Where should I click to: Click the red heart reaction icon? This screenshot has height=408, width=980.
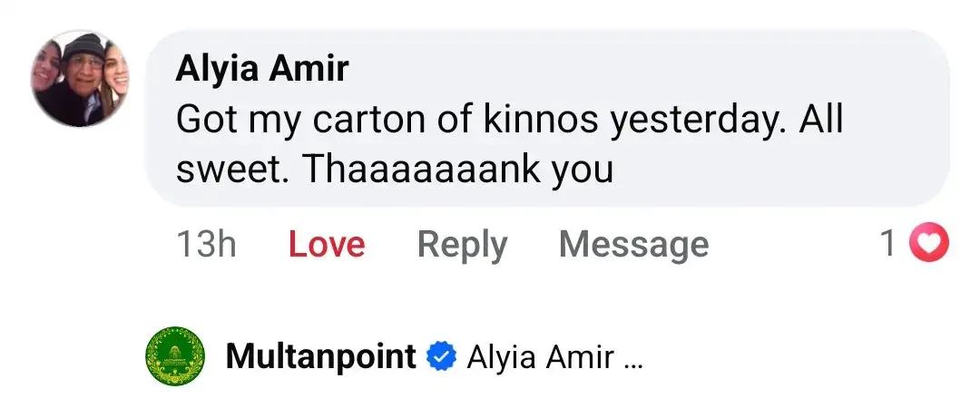(x=929, y=244)
